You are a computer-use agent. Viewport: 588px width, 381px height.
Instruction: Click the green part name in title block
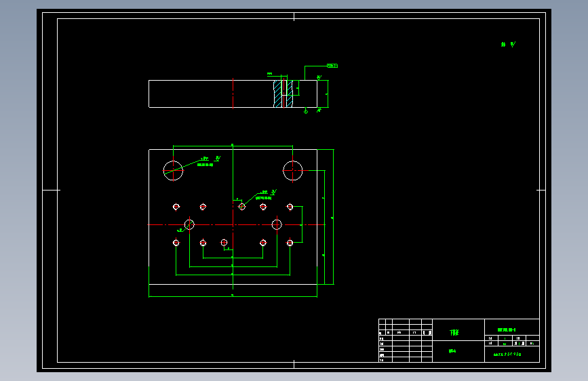pyautogui.click(x=454, y=332)
